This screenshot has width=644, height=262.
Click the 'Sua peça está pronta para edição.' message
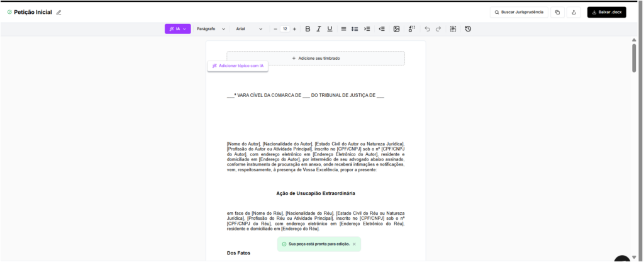(x=319, y=244)
